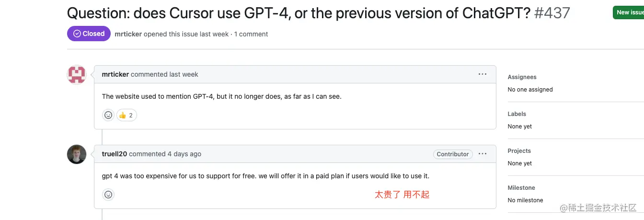The height and width of the screenshot is (220, 644).
Task: Open the Assignees sidebar section
Action: tap(522, 77)
